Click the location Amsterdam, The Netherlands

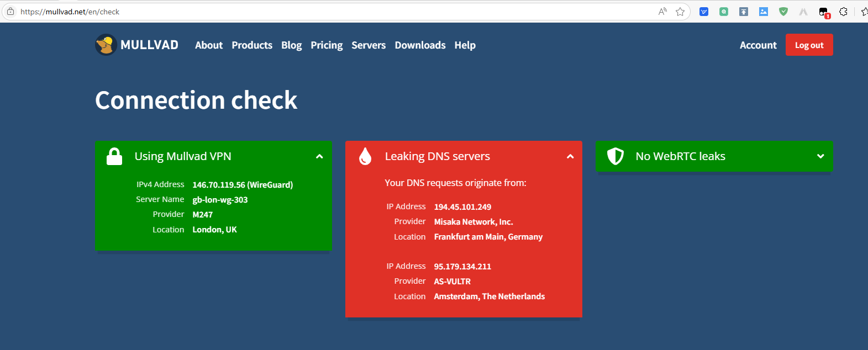[x=489, y=296]
